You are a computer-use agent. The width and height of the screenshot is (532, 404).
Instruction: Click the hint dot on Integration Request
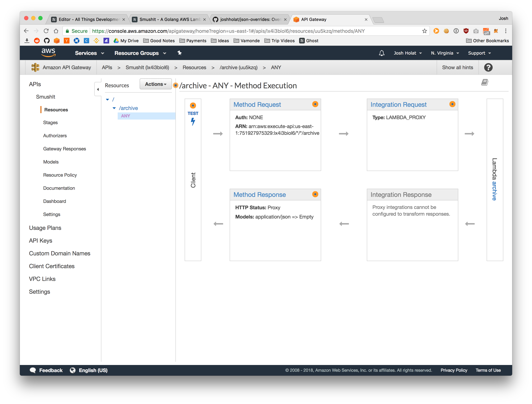coord(452,104)
